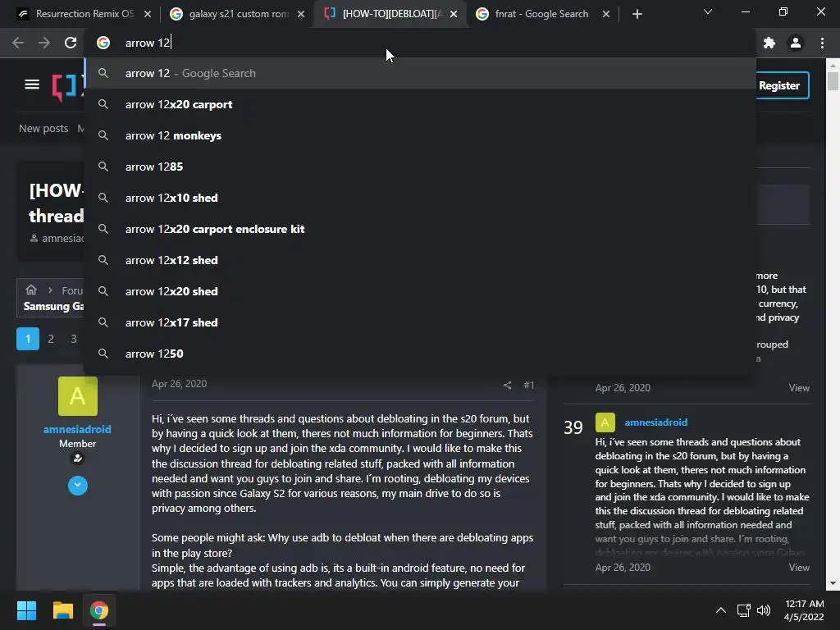
Task: Choose suggestion arrow 12x10 shed
Action: pyautogui.click(x=420, y=198)
